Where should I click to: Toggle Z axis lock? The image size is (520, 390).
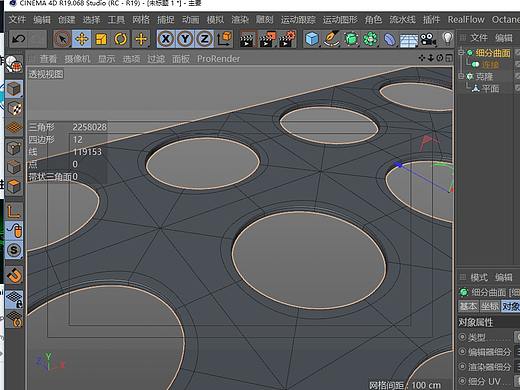(204, 39)
